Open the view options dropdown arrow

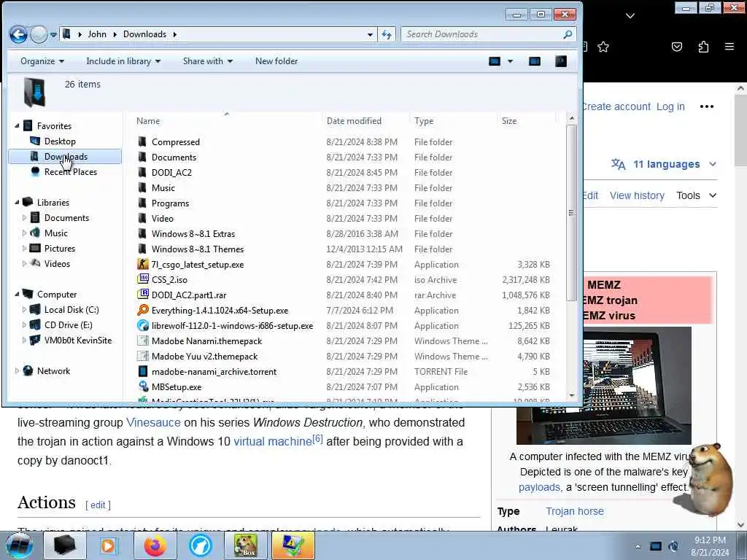[x=510, y=61]
